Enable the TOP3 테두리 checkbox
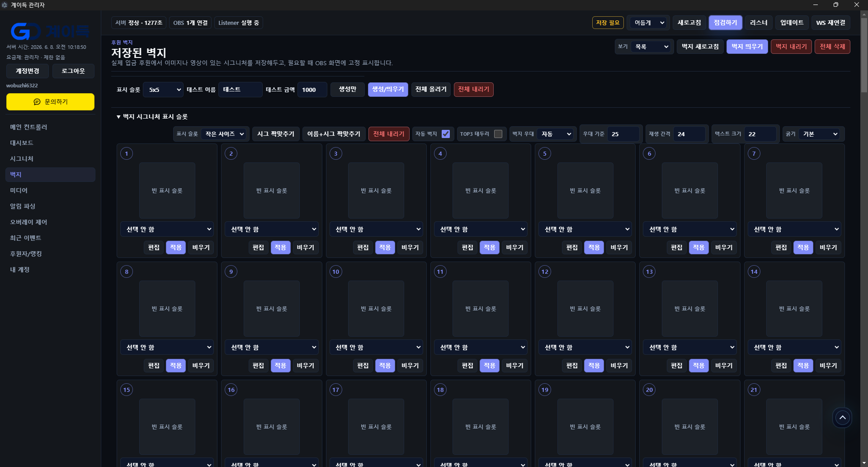This screenshot has width=868, height=467. [x=498, y=134]
